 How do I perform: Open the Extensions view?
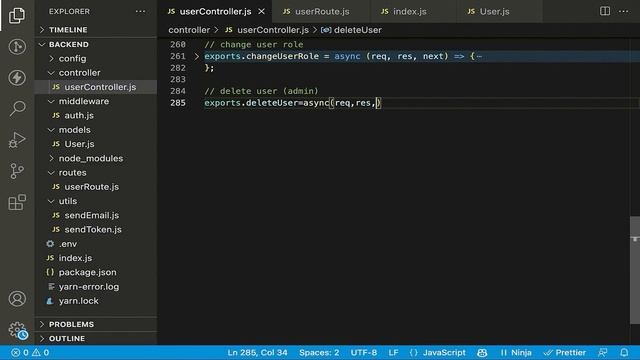(17, 202)
